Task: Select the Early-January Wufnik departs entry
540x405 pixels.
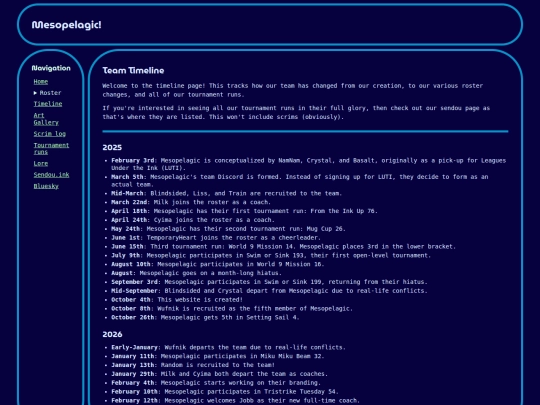Action: [x=228, y=347]
